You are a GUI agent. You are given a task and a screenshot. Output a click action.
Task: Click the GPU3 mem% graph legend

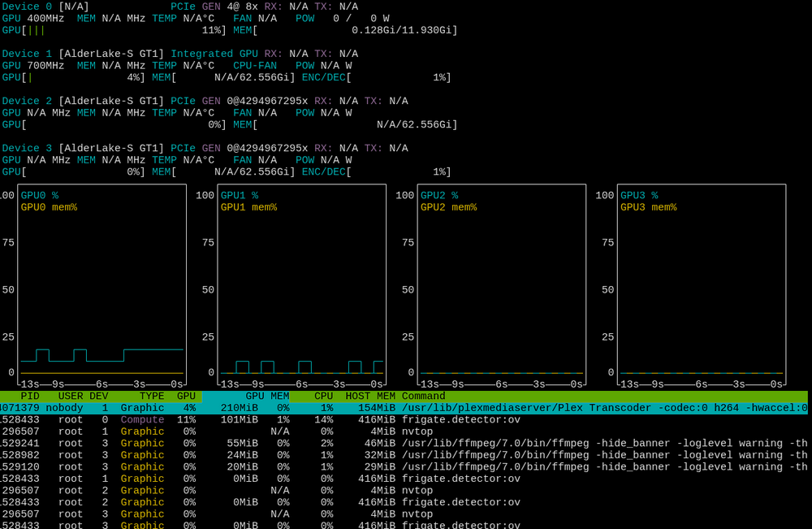(x=648, y=207)
